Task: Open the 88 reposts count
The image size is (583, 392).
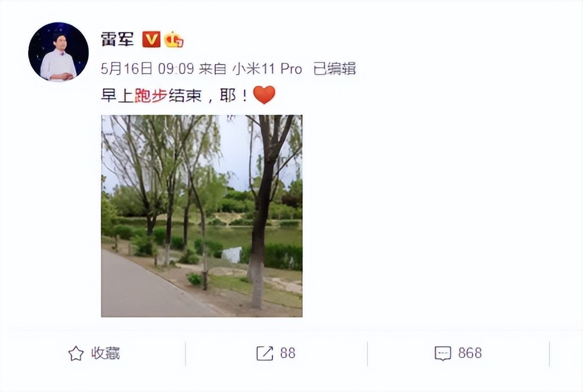Action: point(288,353)
